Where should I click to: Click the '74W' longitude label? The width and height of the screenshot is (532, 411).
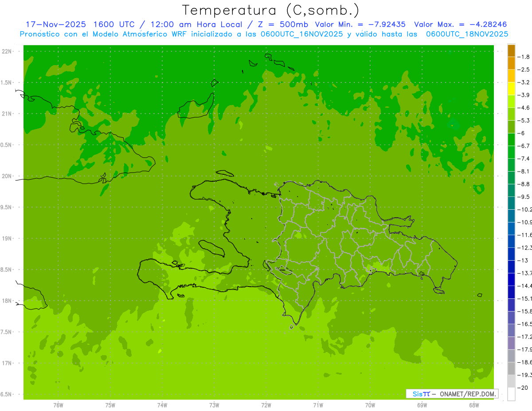(162, 405)
